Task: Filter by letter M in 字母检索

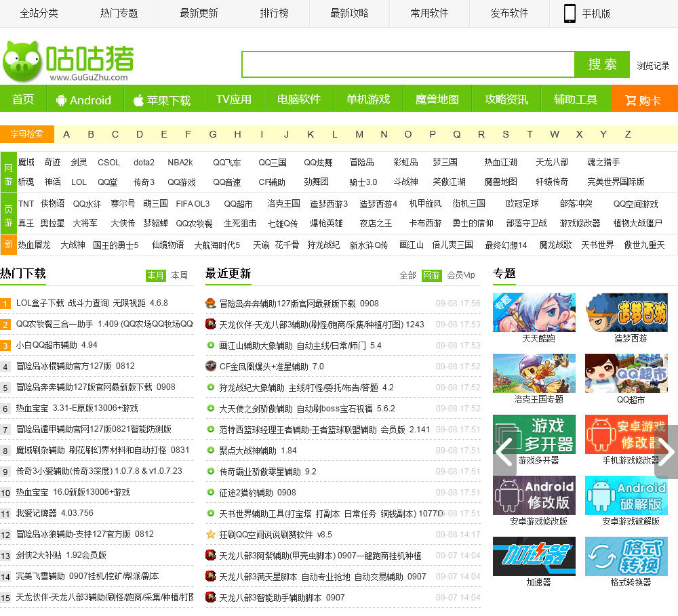Action: 359,134
